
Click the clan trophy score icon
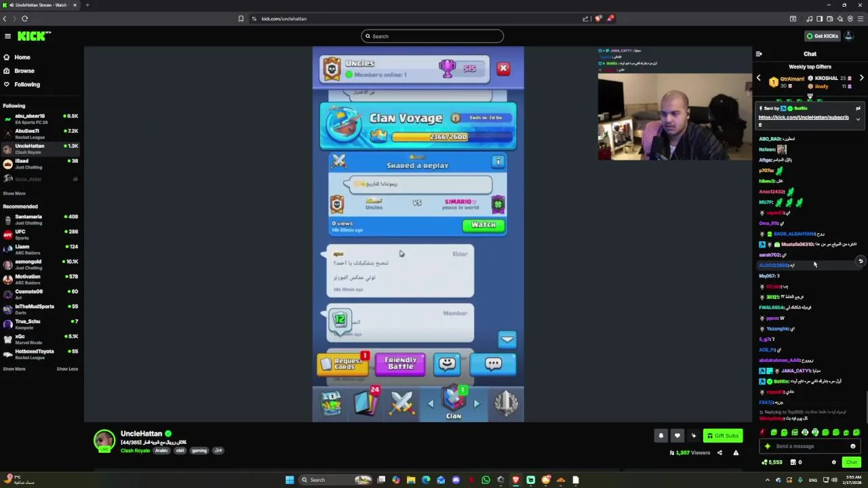click(x=448, y=68)
